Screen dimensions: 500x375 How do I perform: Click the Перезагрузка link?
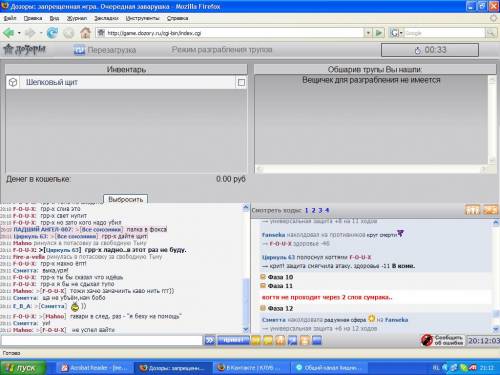point(112,50)
